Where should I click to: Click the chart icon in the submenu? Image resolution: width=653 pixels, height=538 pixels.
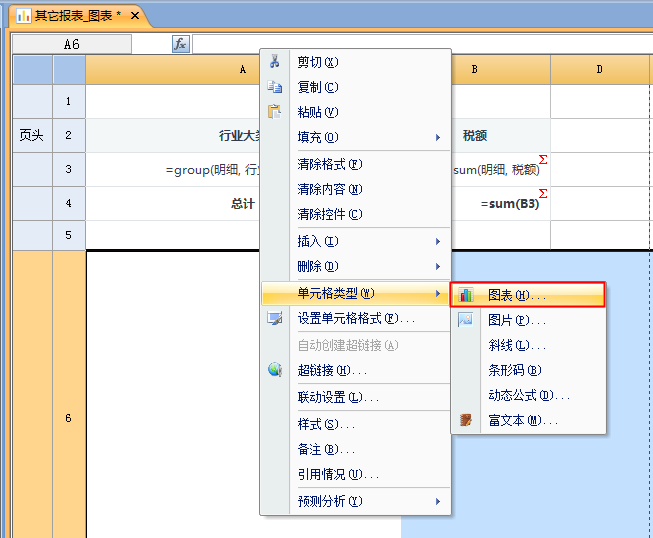(466, 296)
